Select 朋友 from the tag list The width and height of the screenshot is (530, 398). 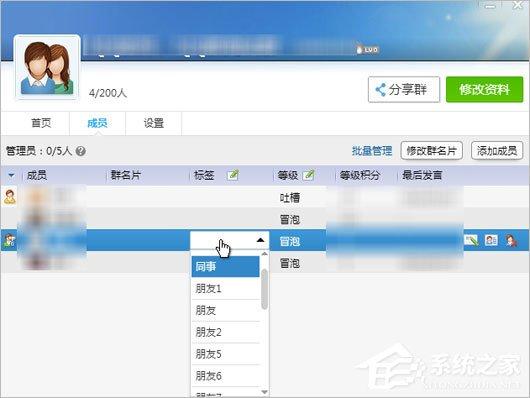click(225, 310)
